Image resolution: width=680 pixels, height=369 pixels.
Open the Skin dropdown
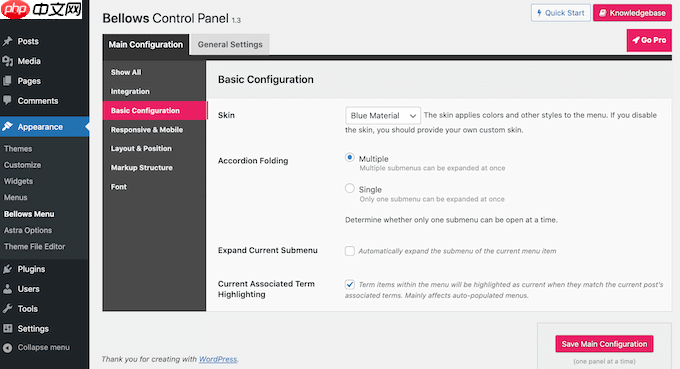(383, 115)
